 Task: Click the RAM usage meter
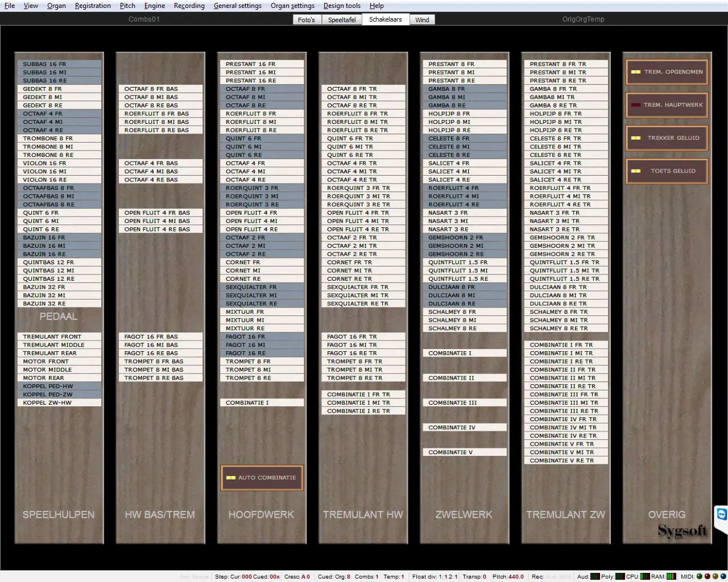pyautogui.click(x=671, y=576)
